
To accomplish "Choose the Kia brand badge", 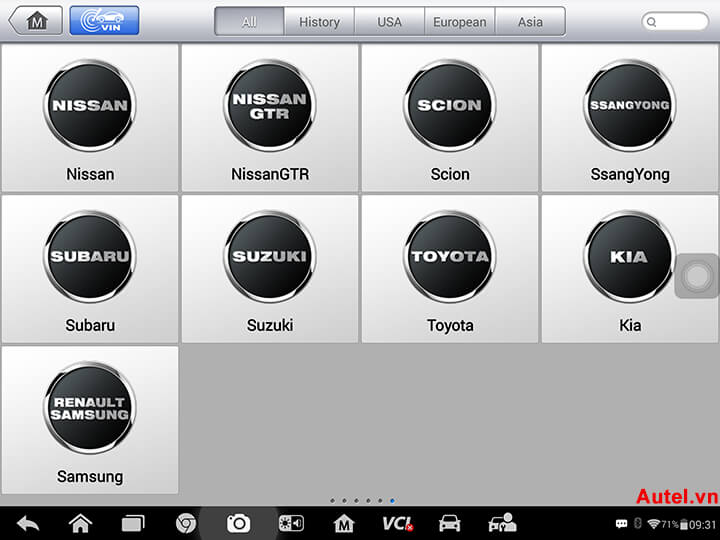I will pyautogui.click(x=630, y=257).
